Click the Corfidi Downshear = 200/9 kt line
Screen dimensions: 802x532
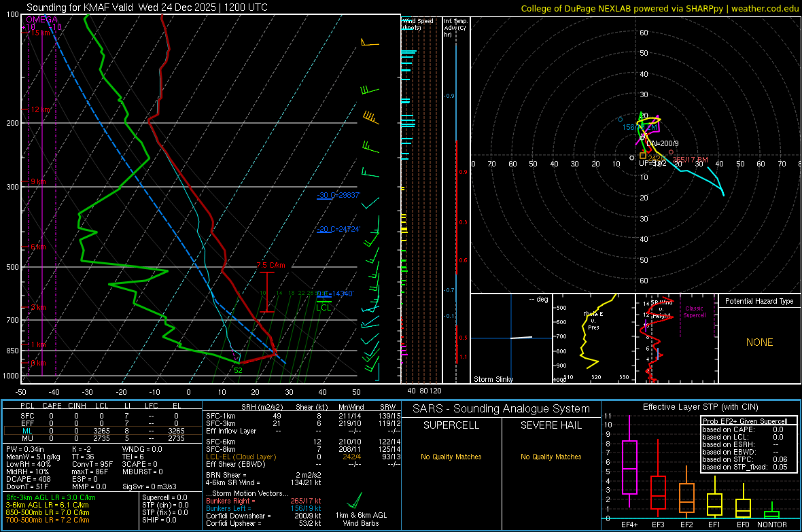click(x=264, y=516)
